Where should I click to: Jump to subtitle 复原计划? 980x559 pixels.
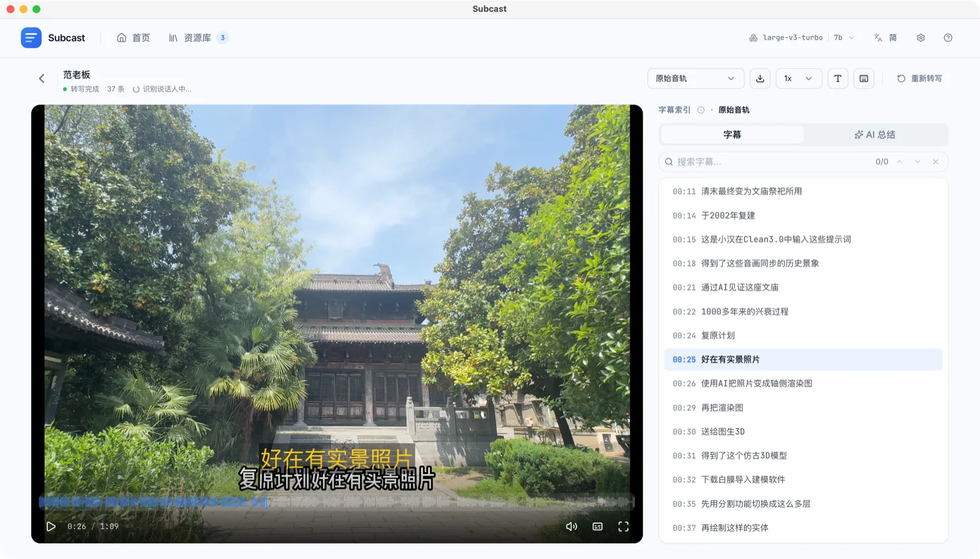[803, 336]
